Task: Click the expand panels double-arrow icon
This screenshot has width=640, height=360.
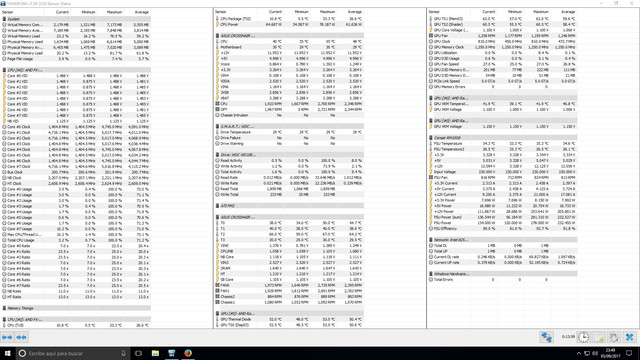Action: [x=7, y=338]
